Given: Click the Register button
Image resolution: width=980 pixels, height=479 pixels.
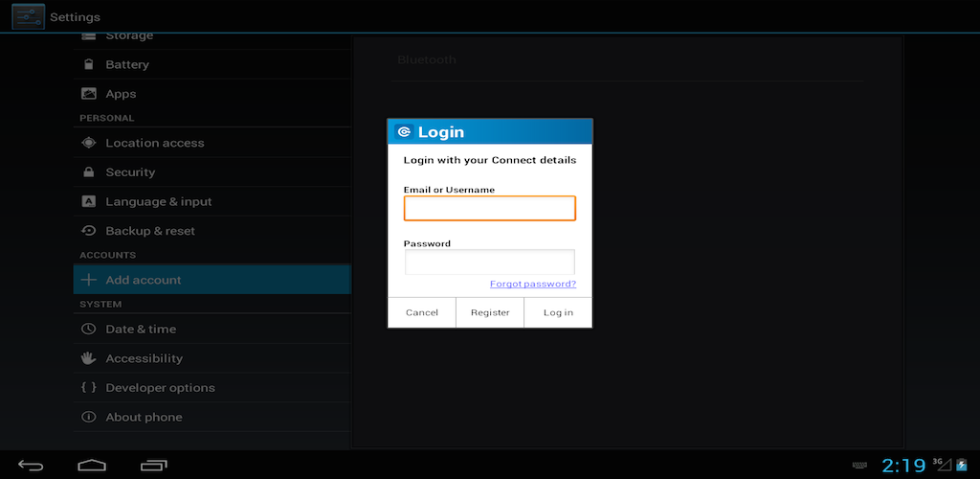Looking at the screenshot, I should click(490, 312).
